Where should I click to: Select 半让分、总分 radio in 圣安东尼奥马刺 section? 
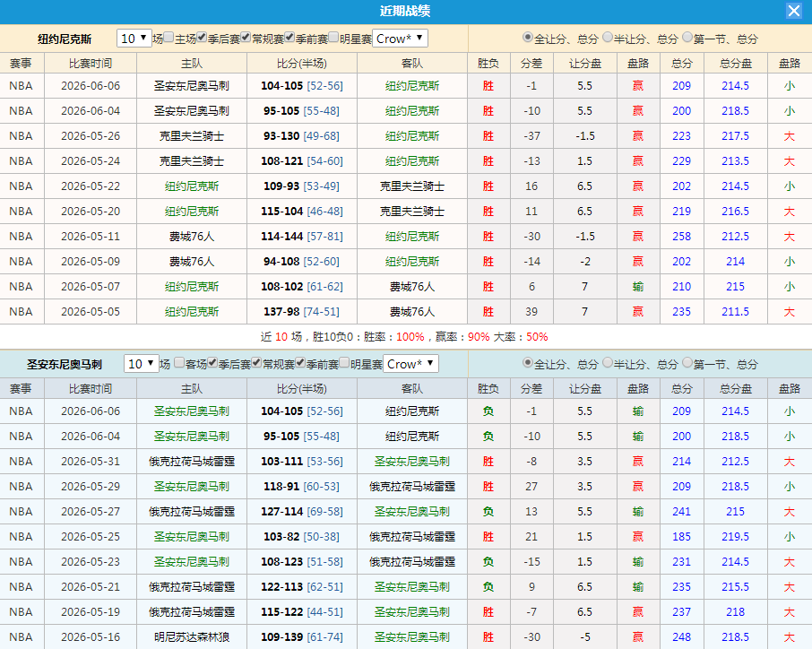[608, 362]
